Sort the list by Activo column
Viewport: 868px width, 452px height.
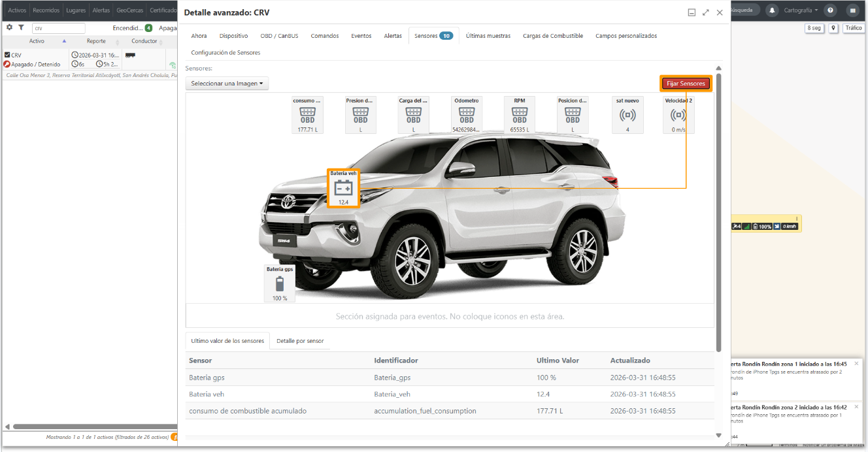[37, 41]
